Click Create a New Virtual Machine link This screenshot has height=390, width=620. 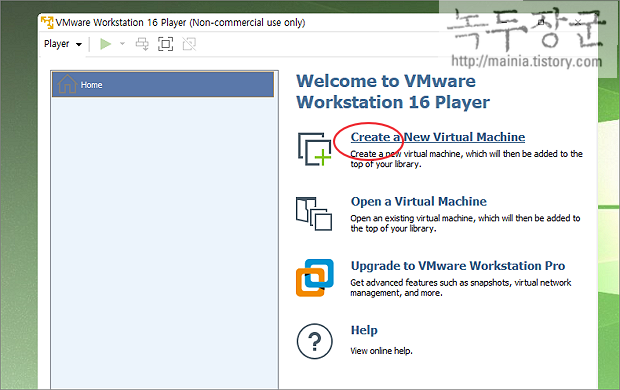(x=438, y=137)
